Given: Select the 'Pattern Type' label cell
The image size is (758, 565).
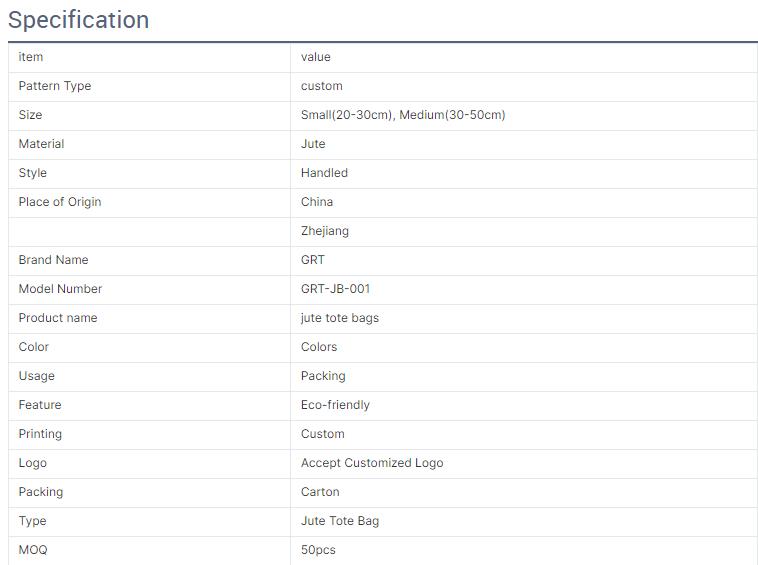Looking at the screenshot, I should [x=55, y=86].
